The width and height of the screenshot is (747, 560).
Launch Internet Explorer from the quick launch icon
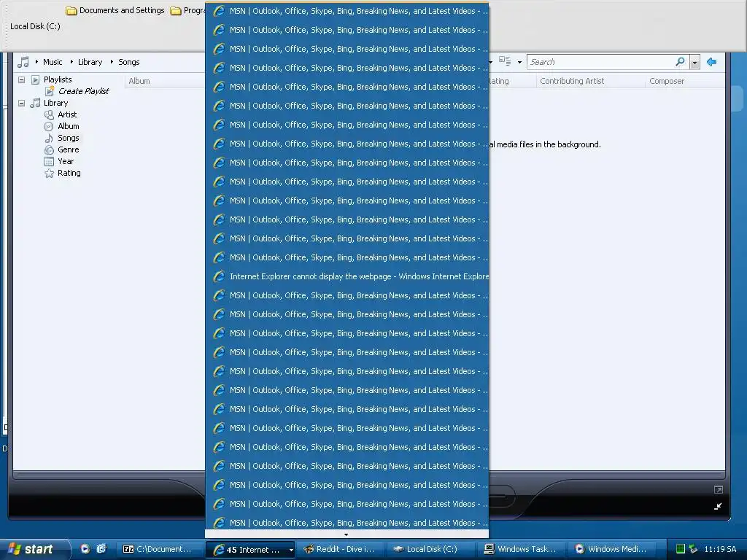[x=101, y=549]
